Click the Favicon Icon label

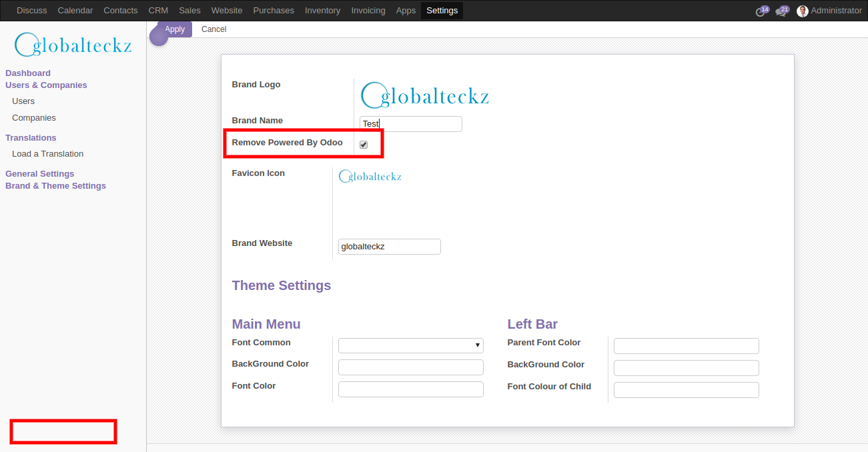click(x=258, y=173)
